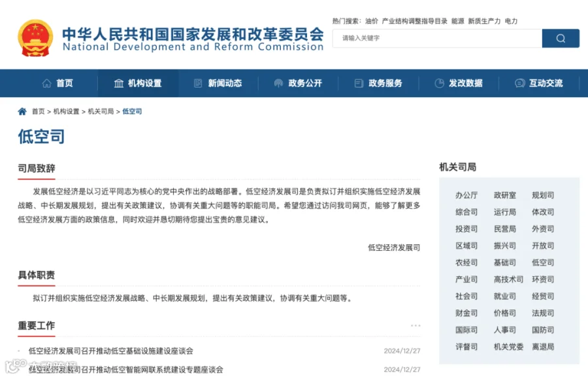Open more 重要工作 via the ellipsis icon
Screen dimensions: 588x378
point(416,326)
